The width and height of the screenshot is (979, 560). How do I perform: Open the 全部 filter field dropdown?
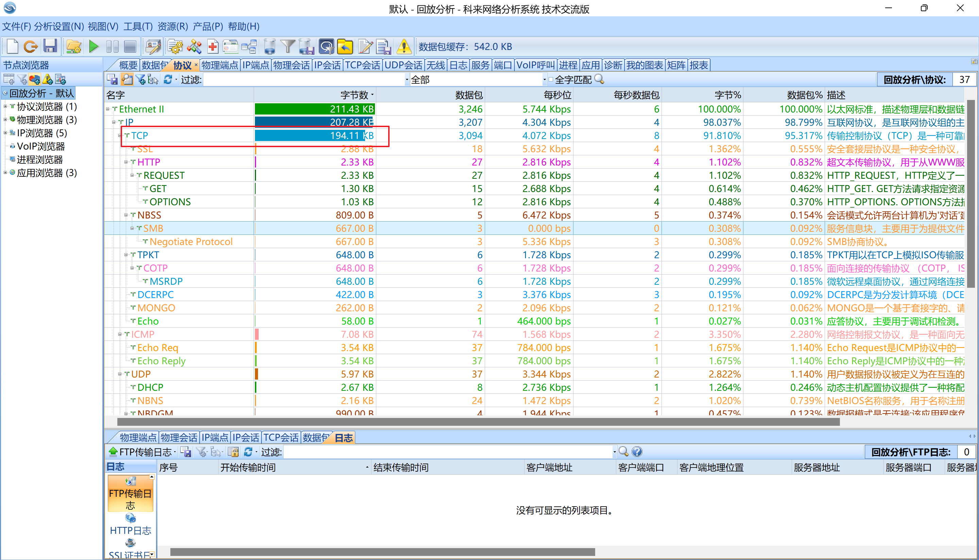pyautogui.click(x=544, y=80)
